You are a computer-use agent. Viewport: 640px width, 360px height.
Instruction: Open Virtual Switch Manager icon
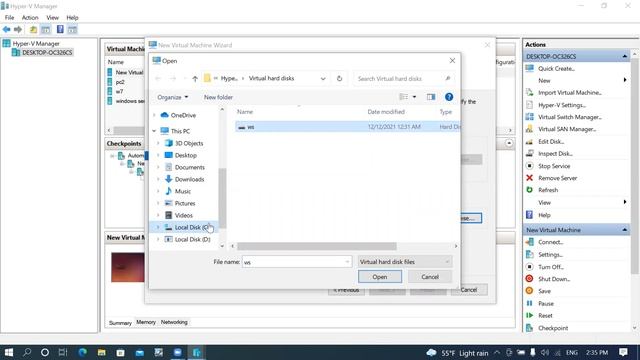click(529, 117)
